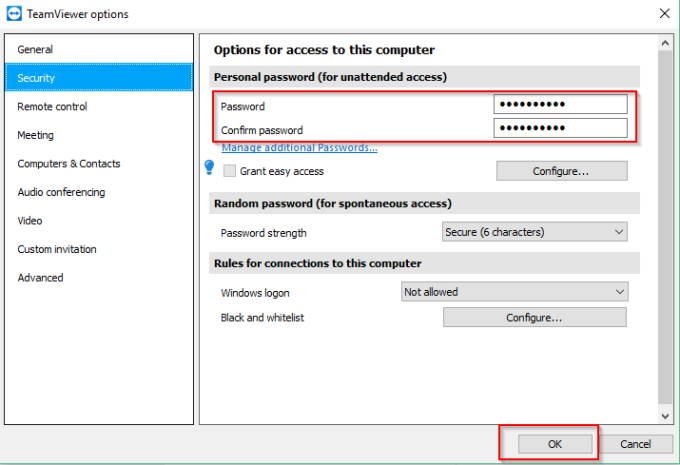Open Computers & Contacts settings

[x=99, y=164]
